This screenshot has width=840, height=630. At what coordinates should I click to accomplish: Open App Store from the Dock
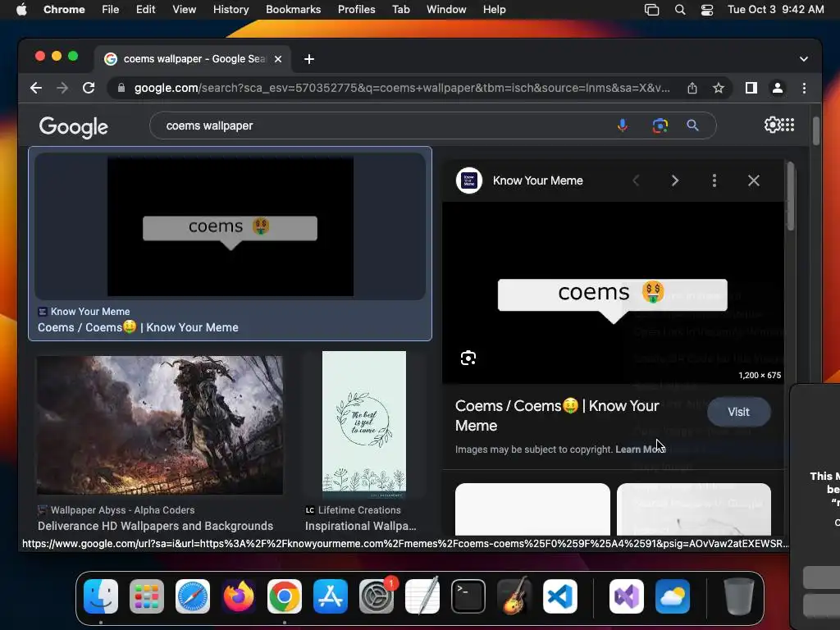[x=331, y=596]
